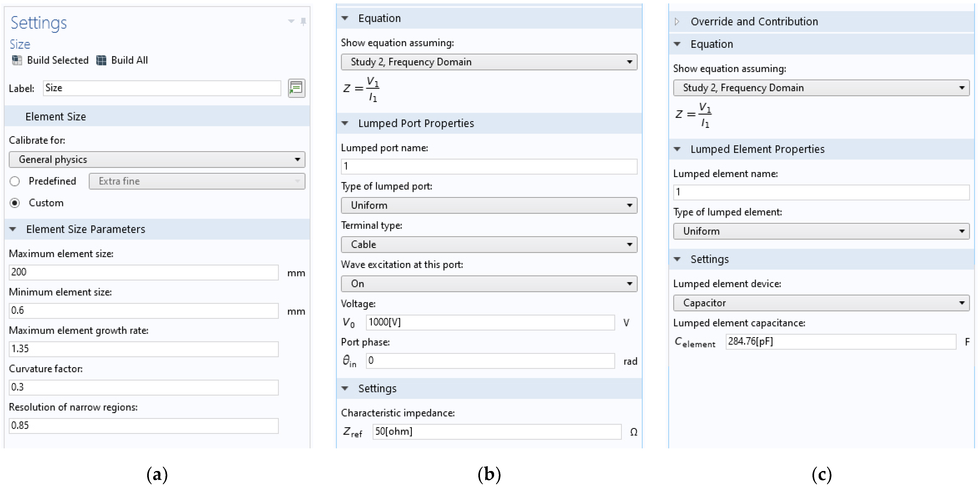Click the Build All icon
The image size is (980, 487).
[101, 60]
